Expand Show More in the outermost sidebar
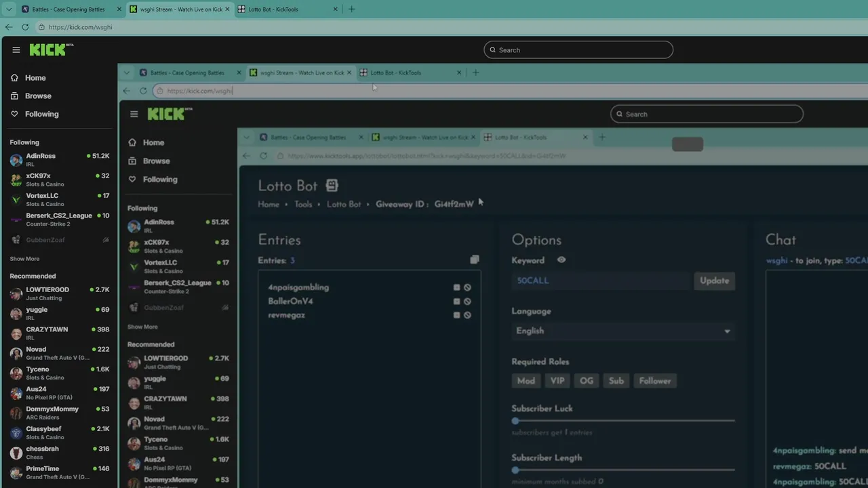The height and width of the screenshot is (488, 868). click(x=24, y=259)
